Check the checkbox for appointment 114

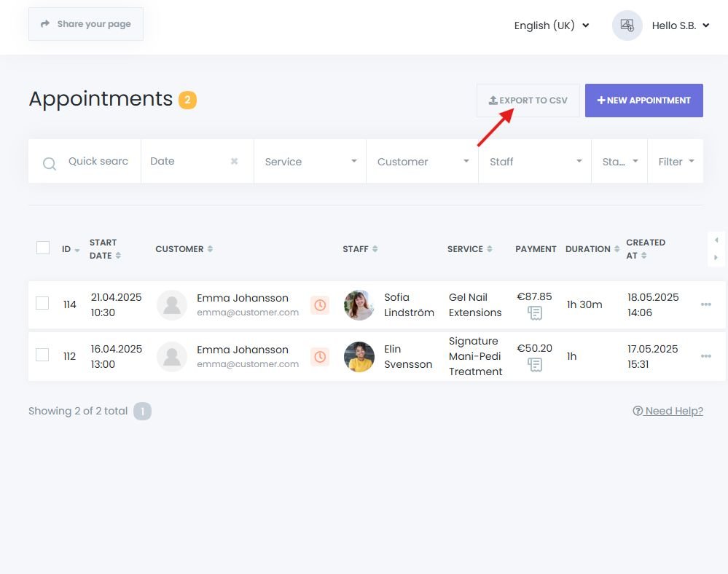(x=42, y=304)
